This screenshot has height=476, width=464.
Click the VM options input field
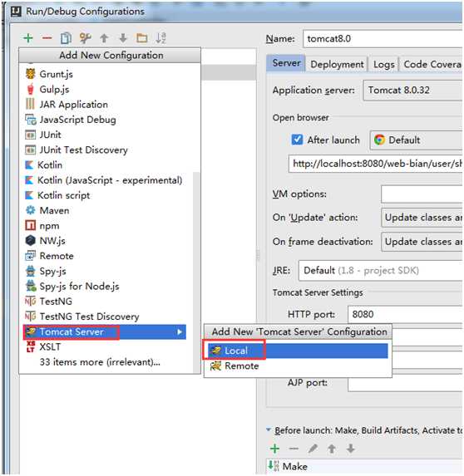(x=422, y=194)
